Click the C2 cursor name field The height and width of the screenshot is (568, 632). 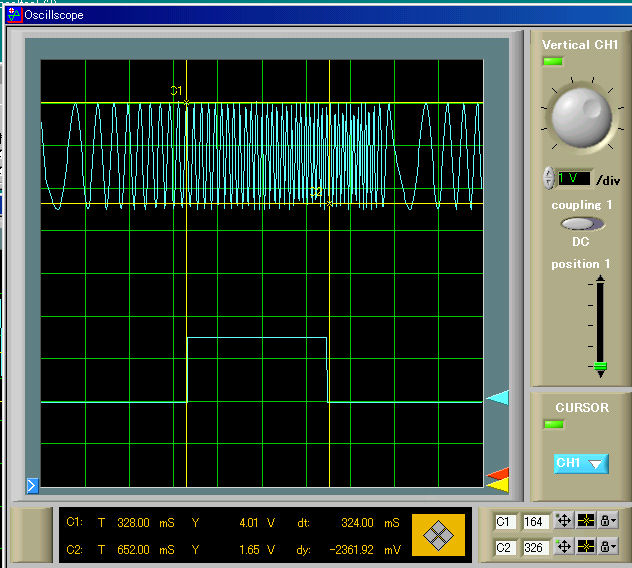pos(505,547)
